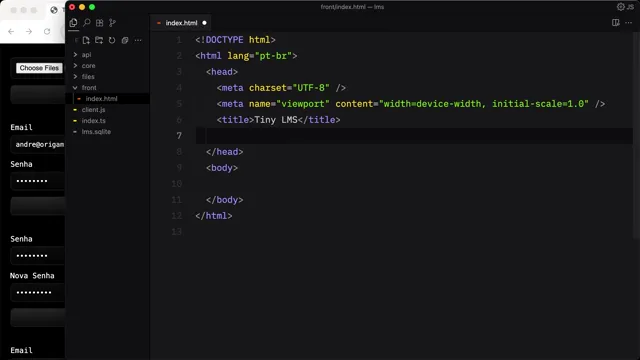Image resolution: width=640 pixels, height=360 pixels.
Task: Switch to index.html editor tab
Action: (181, 23)
